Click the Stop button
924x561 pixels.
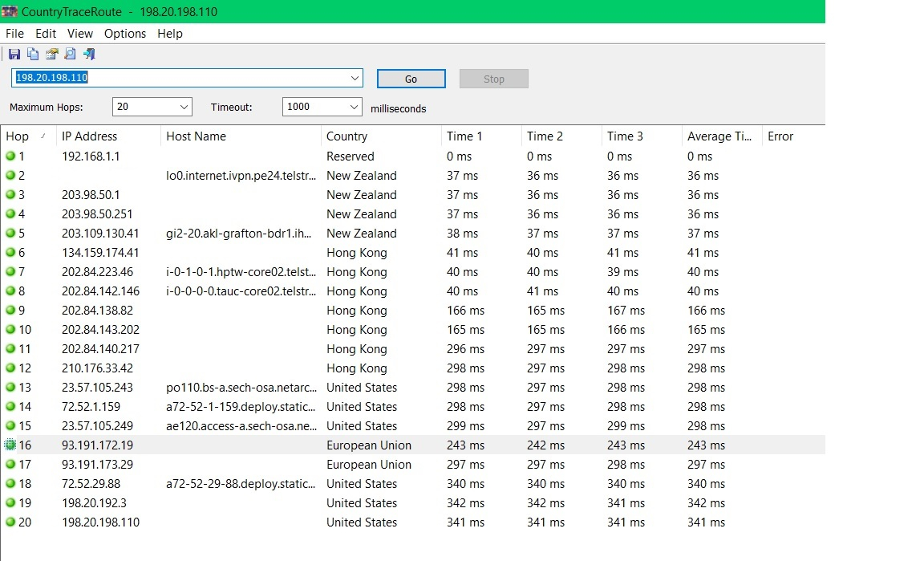[494, 79]
